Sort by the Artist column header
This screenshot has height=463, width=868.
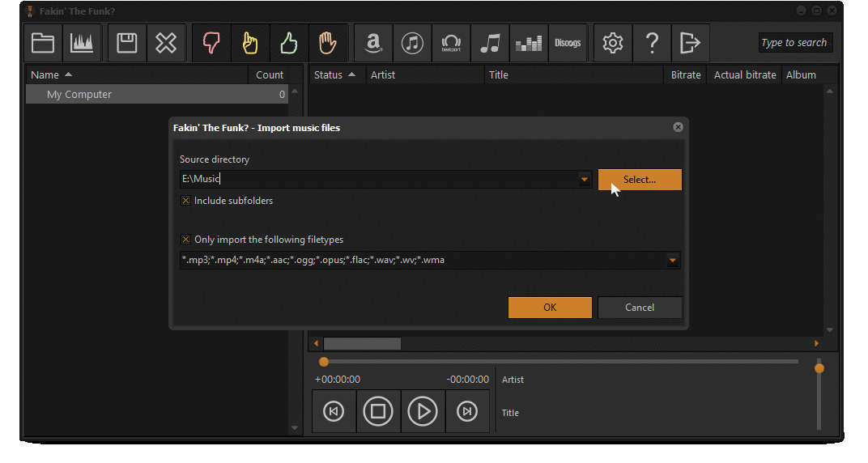[424, 74]
